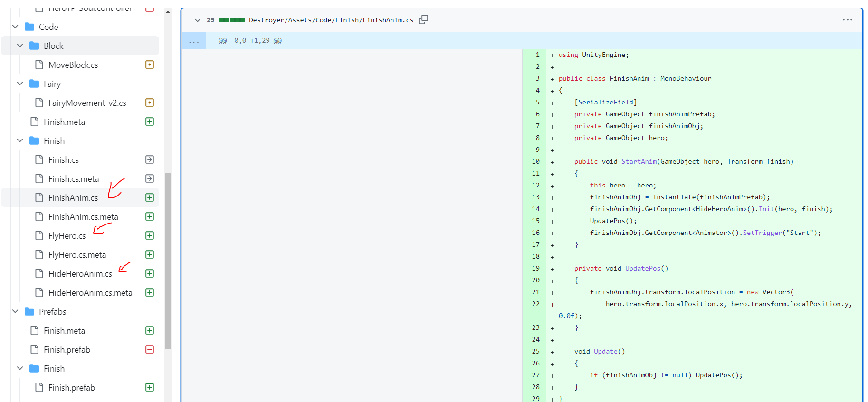
Task: Click the 'using UnityEngine;' line
Action: (593, 55)
